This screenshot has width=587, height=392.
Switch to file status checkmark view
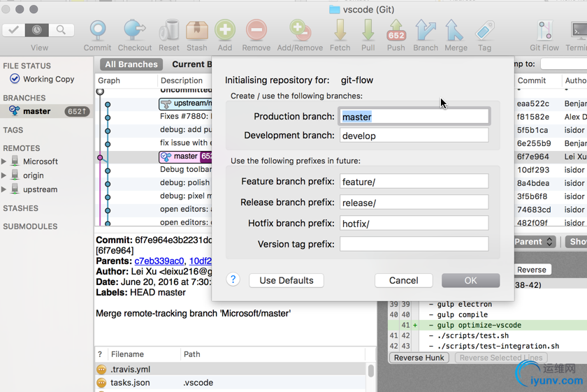[x=13, y=30]
